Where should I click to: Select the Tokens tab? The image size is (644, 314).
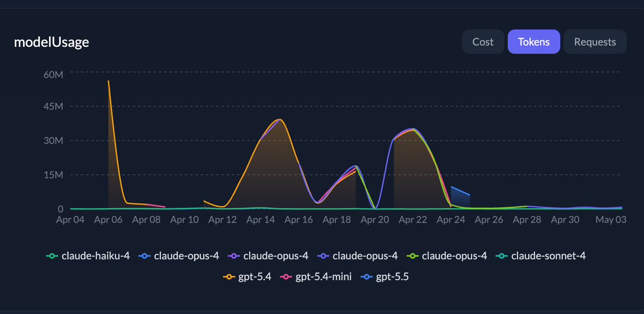pos(533,41)
